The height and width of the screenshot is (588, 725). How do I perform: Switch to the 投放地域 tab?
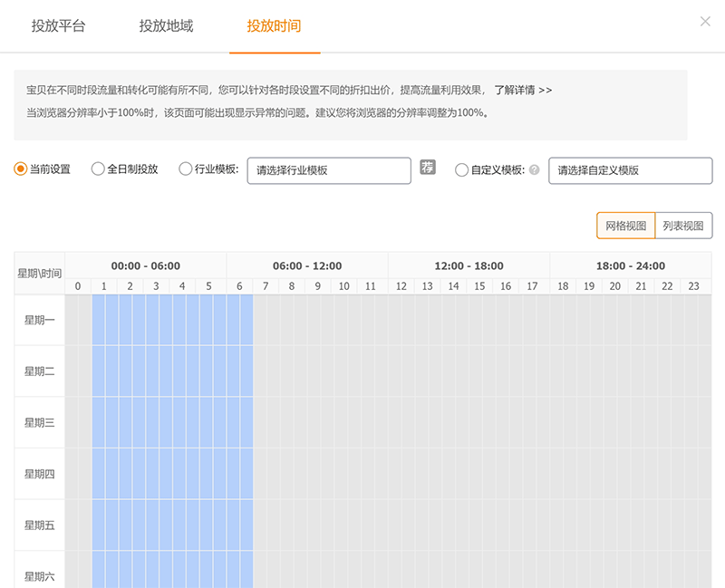click(166, 26)
